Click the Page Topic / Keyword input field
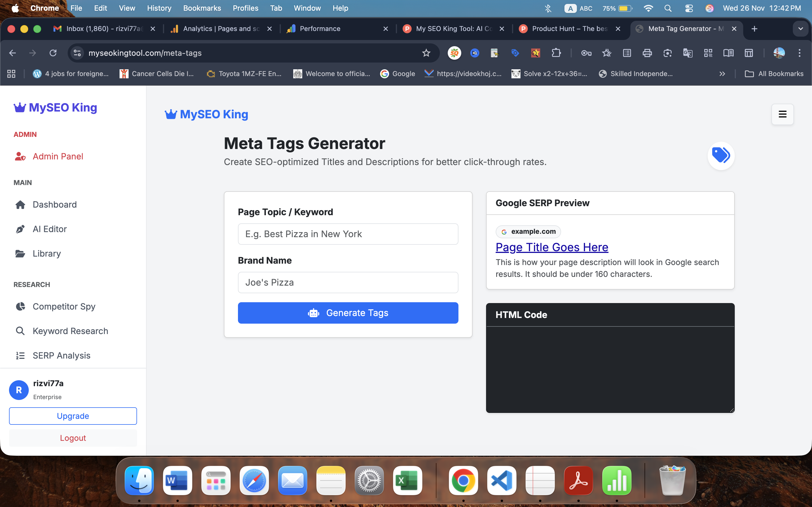Viewport: 812px width, 507px height. pos(348,234)
